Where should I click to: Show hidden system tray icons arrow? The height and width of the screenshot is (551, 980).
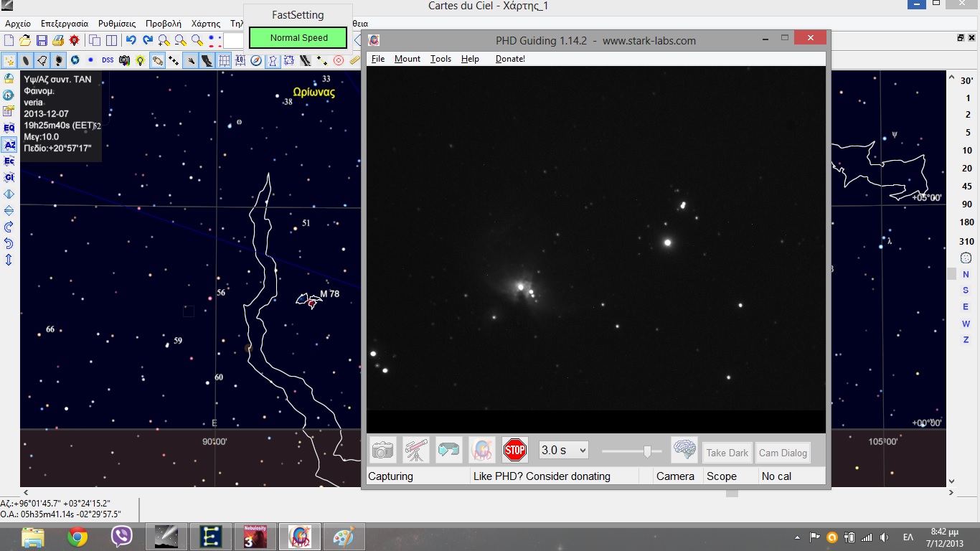point(798,537)
